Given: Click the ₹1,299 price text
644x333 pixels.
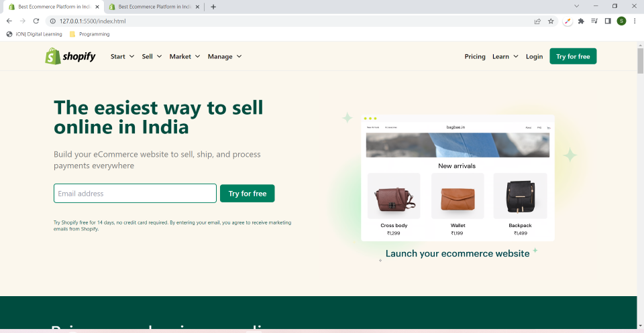Looking at the screenshot, I should click(x=394, y=233).
